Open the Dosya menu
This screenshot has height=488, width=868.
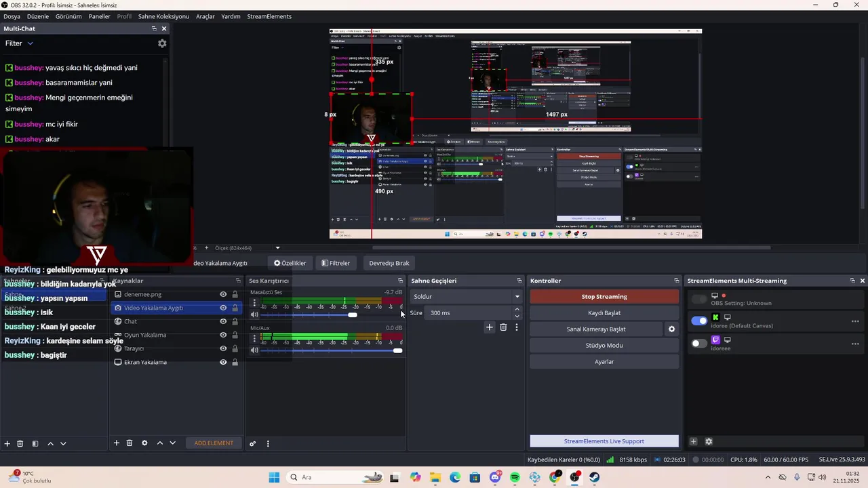(12, 16)
